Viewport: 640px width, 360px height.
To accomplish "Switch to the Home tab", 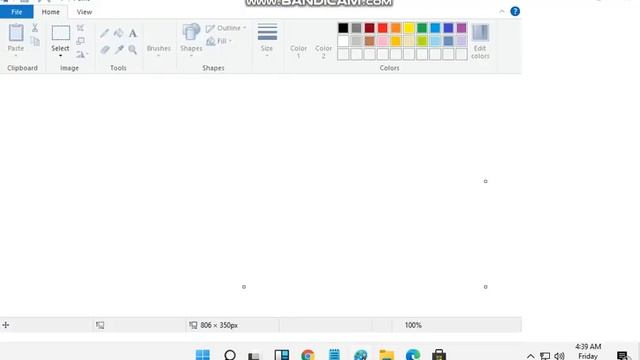I will pyautogui.click(x=51, y=12).
